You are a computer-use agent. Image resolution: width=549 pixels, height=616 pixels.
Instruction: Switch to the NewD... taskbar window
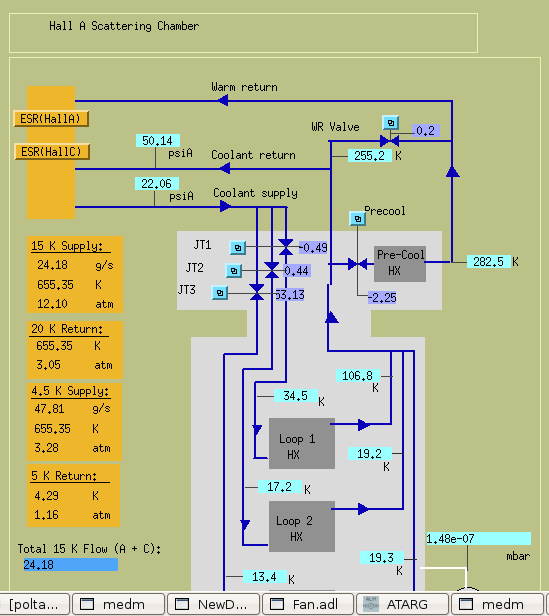tap(213, 604)
